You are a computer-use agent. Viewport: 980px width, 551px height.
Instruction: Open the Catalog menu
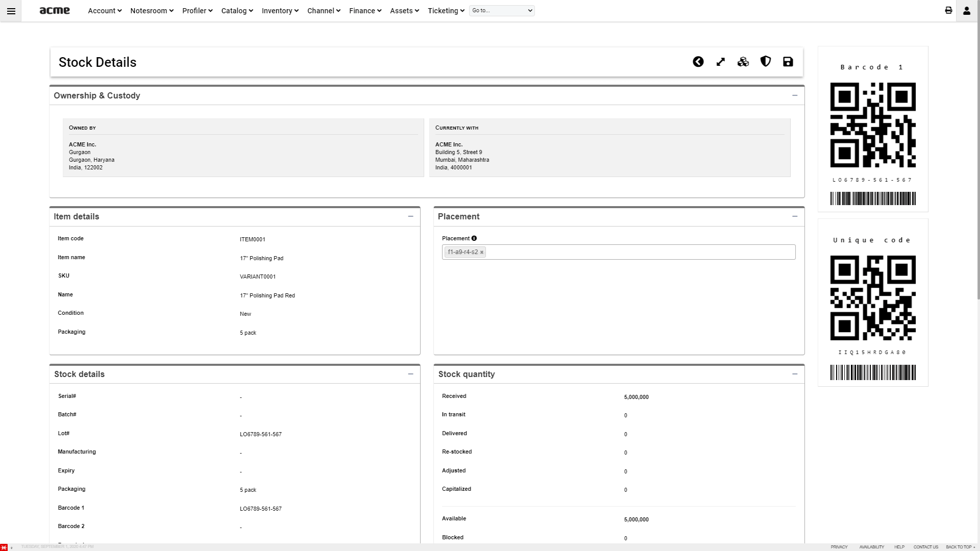(237, 11)
